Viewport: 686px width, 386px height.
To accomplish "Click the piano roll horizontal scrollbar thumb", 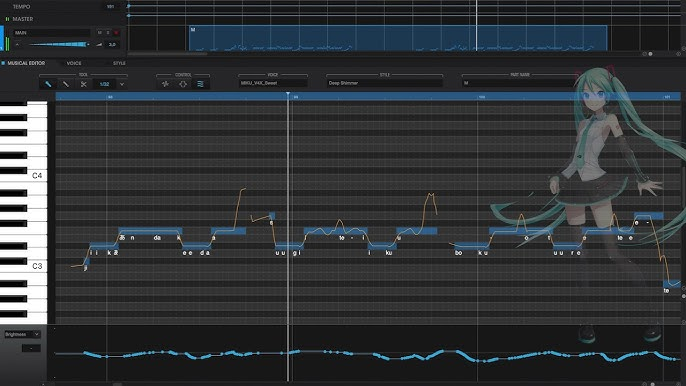I will 117,384.
